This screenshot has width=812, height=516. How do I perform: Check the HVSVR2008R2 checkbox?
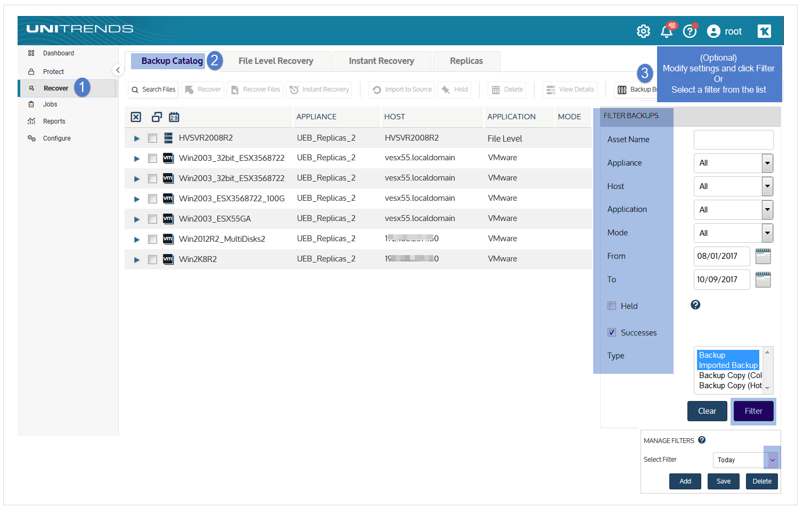[x=152, y=138]
